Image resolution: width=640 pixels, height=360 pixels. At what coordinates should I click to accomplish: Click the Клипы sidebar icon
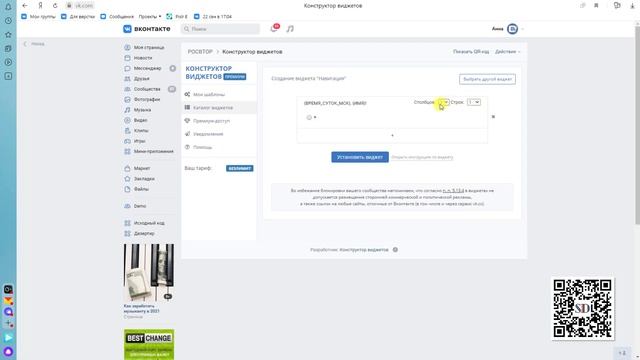click(x=127, y=131)
